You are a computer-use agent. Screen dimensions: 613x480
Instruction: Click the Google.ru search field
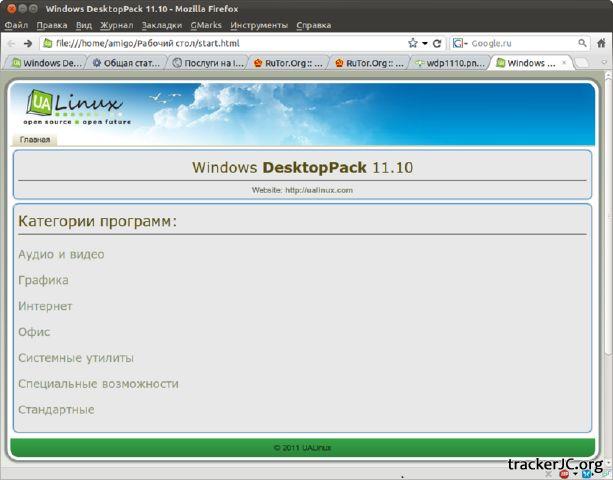(520, 44)
